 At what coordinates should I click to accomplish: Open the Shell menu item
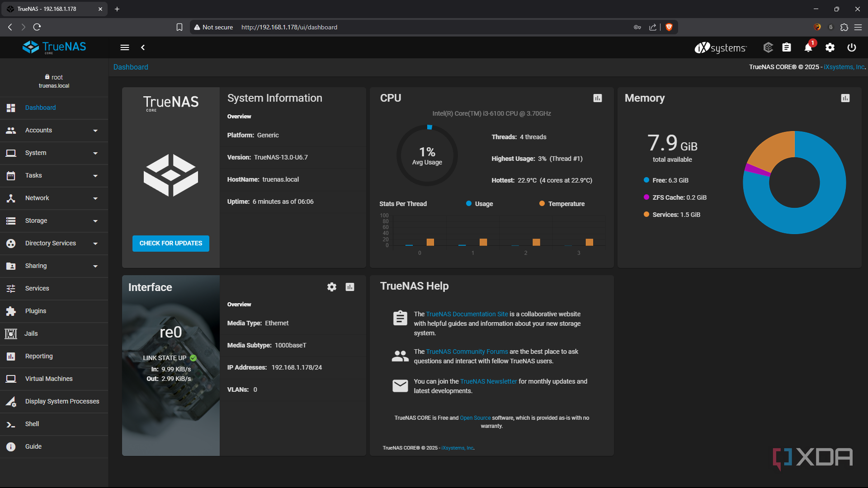pyautogui.click(x=32, y=424)
